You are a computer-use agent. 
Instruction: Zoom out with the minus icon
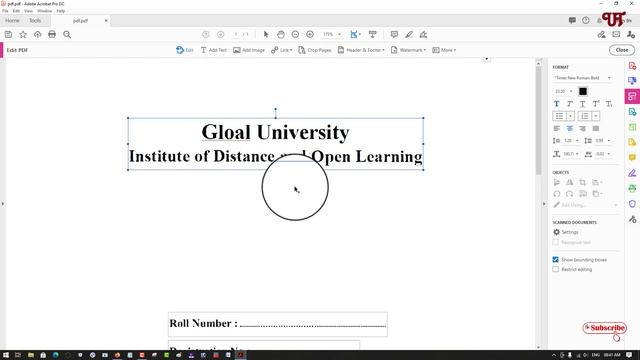point(295,34)
